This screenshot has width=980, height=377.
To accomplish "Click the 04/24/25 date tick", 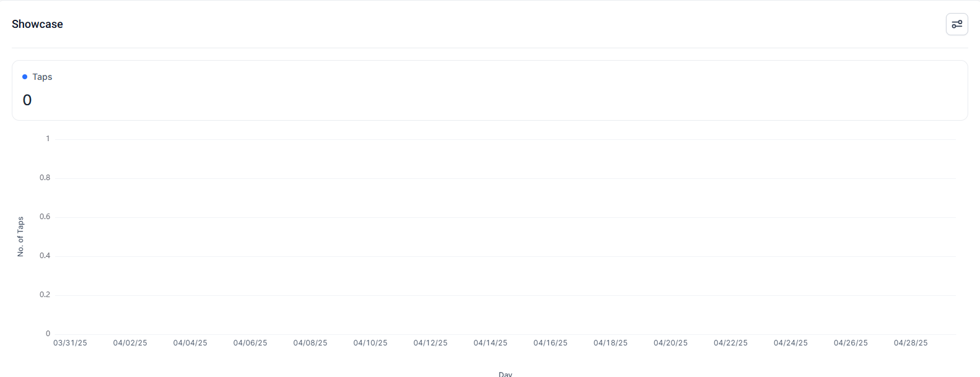I will point(791,343).
